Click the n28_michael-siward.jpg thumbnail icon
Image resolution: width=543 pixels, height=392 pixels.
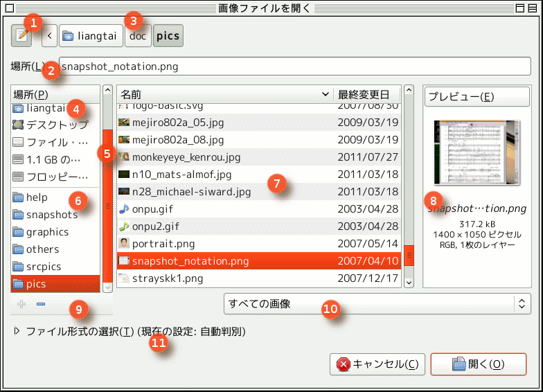pos(124,191)
